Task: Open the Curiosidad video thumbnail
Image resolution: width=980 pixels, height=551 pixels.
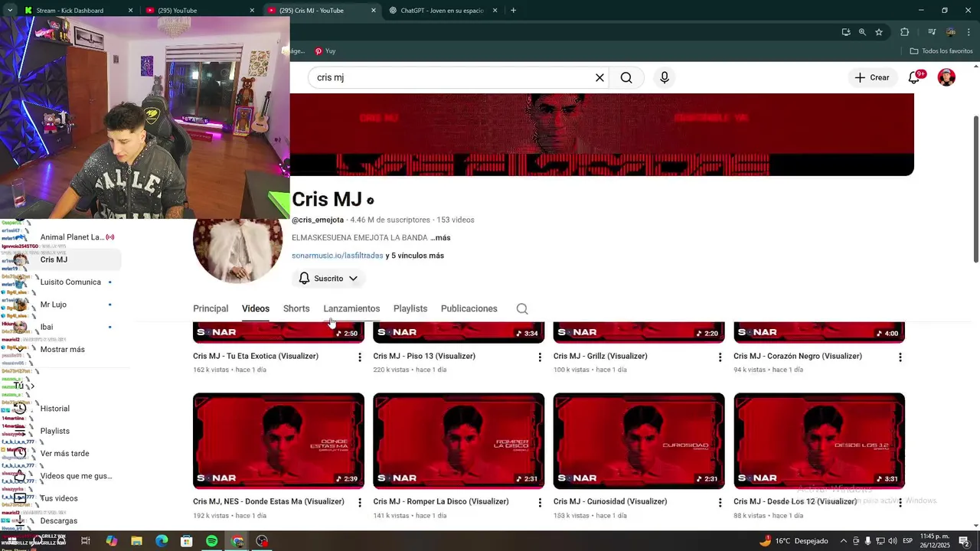Action: 639,441
